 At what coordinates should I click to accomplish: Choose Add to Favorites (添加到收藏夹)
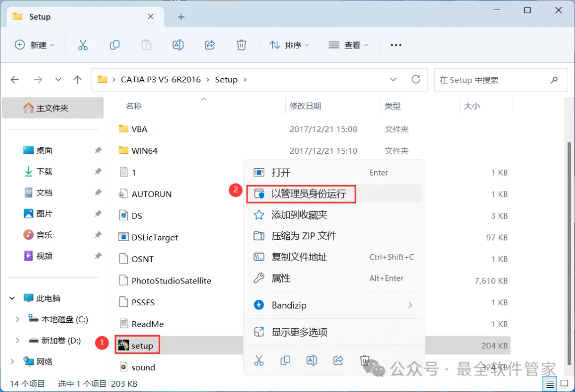coord(334,215)
